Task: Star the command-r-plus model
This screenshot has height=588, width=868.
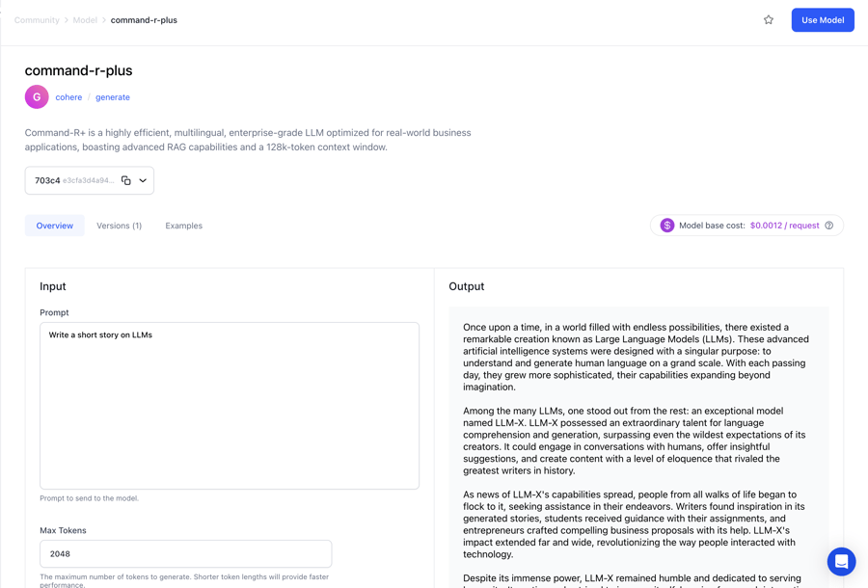Action: point(769,20)
